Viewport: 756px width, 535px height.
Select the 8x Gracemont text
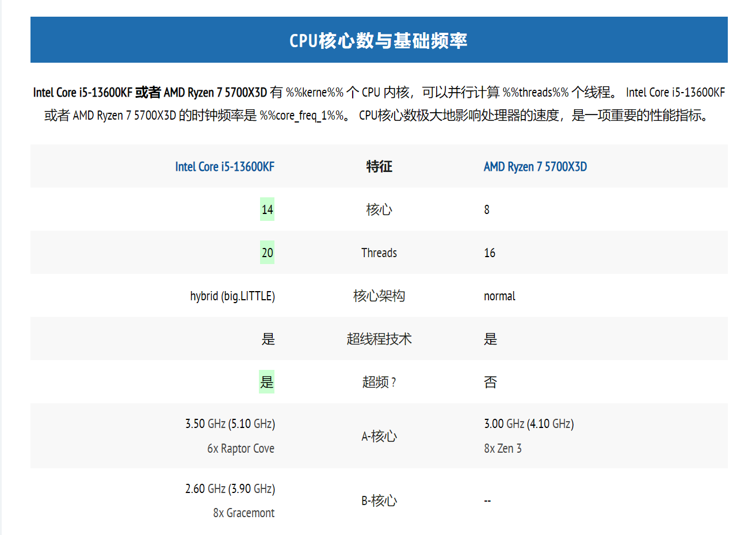tap(243, 513)
